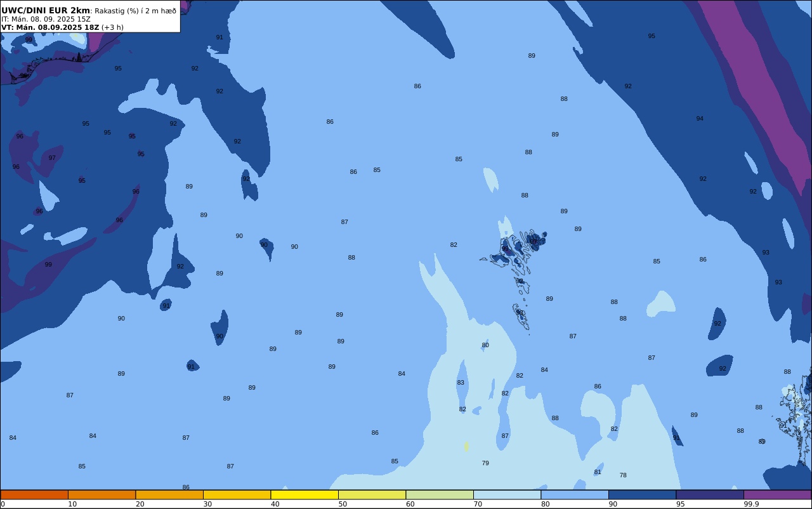Viewport: 812px width, 509px height.
Task: Click the small yellow-green patch on the map
Action: point(466,447)
